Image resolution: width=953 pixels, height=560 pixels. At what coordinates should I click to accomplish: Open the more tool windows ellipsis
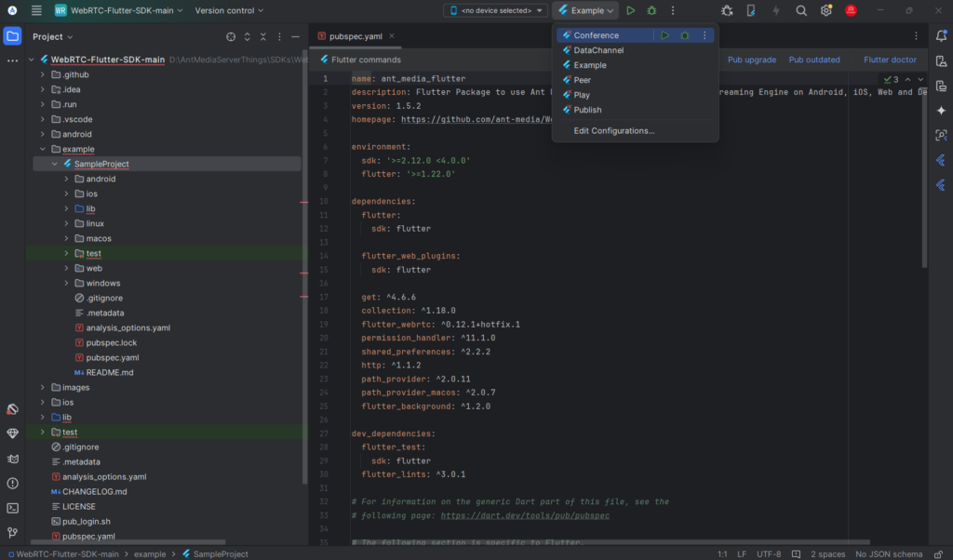(x=12, y=60)
